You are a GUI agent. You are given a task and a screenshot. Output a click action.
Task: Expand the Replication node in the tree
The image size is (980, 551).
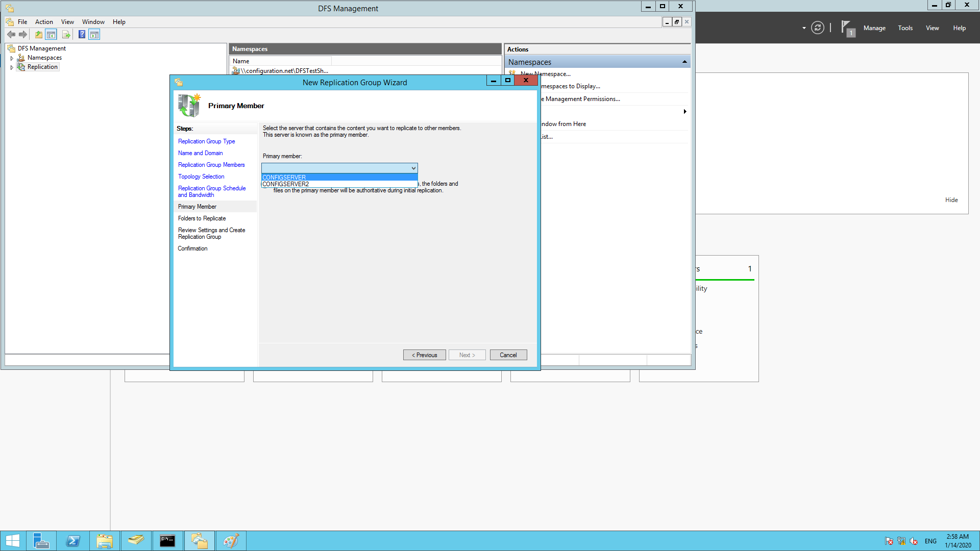(12, 67)
